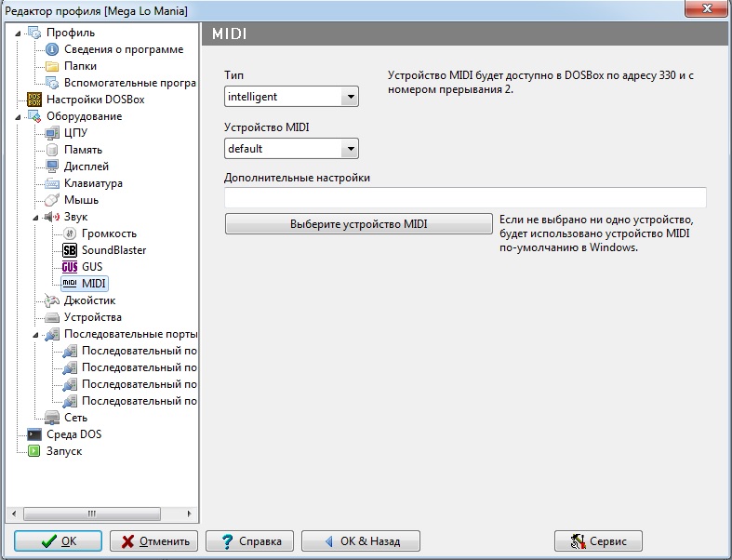Viewport: 732px width, 560px height.
Task: Click the folder icon next to Папки
Action: pos(52,66)
